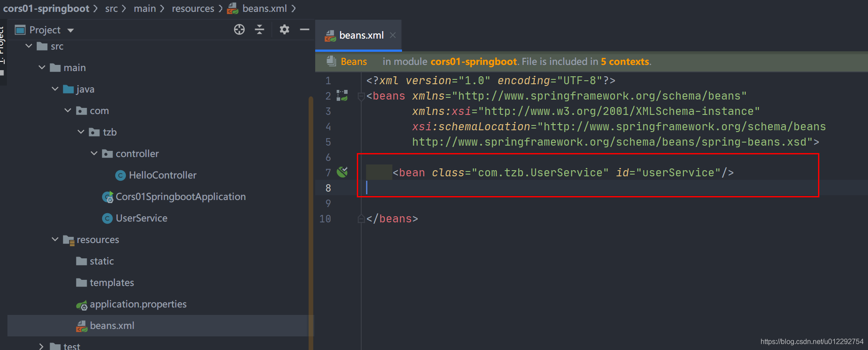Click the locate/select opened file target icon
Image resolution: width=868 pixels, height=350 pixels.
pyautogui.click(x=239, y=29)
